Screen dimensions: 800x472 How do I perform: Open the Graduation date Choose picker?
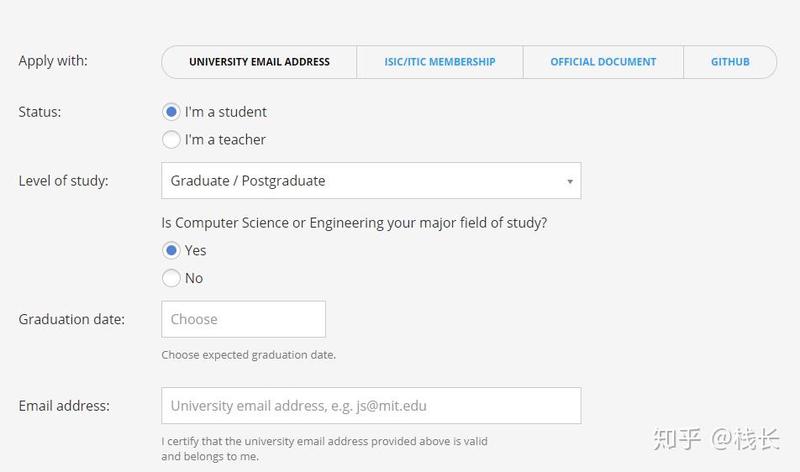[243, 319]
